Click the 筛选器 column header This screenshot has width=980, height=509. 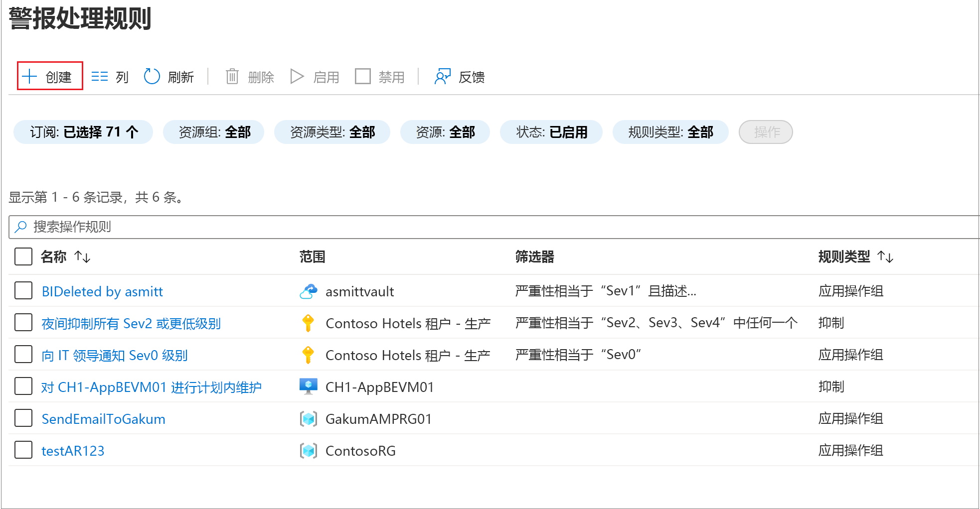tap(534, 257)
